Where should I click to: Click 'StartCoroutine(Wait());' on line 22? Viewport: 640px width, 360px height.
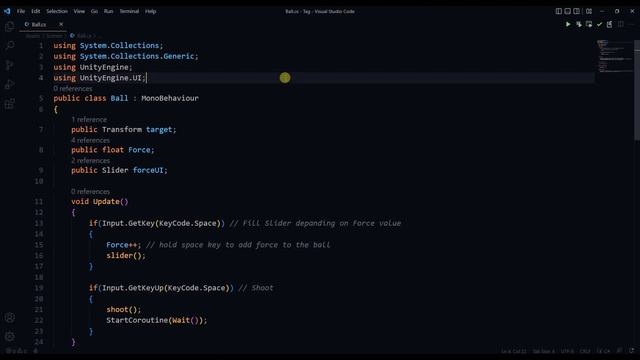point(157,320)
